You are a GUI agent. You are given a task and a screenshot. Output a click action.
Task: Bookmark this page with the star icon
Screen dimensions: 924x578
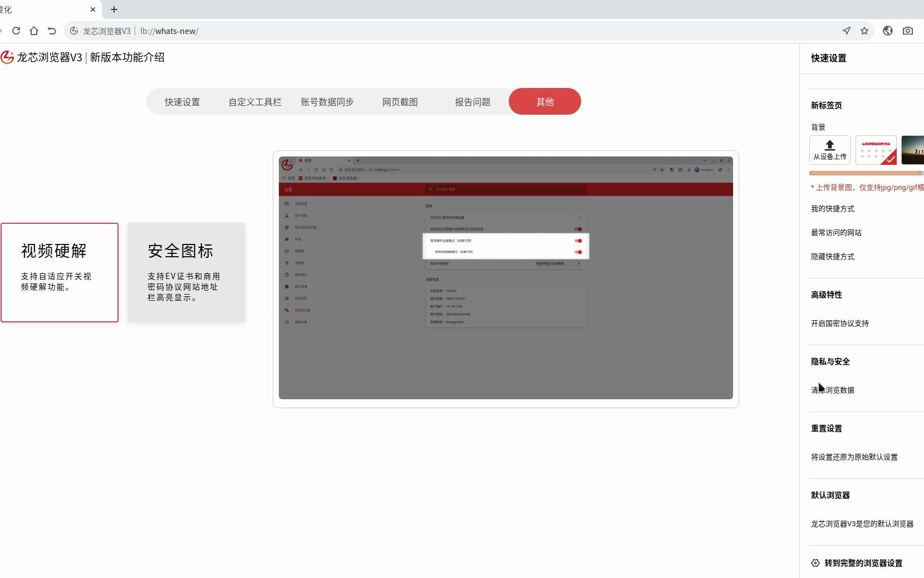(x=864, y=31)
